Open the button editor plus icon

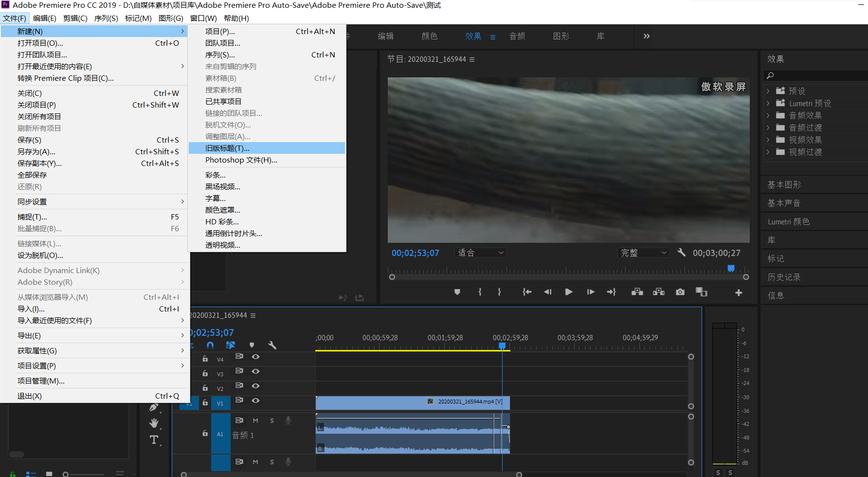tap(739, 293)
